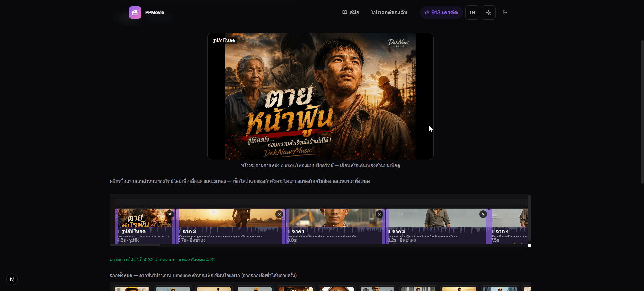Click the '7.5s' duration on ฉาก 4
This screenshot has height=291, width=644.
click(495, 240)
